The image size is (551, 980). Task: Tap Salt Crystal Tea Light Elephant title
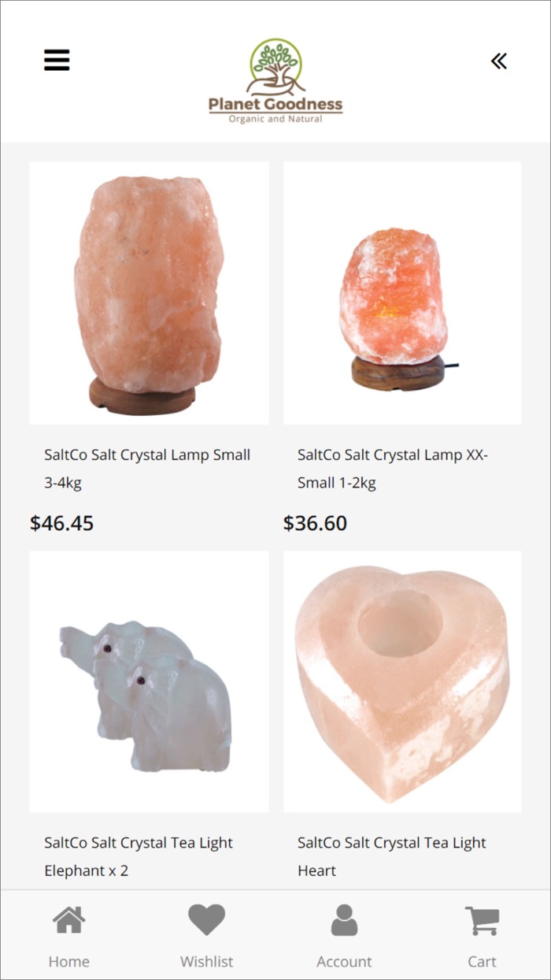tap(139, 856)
